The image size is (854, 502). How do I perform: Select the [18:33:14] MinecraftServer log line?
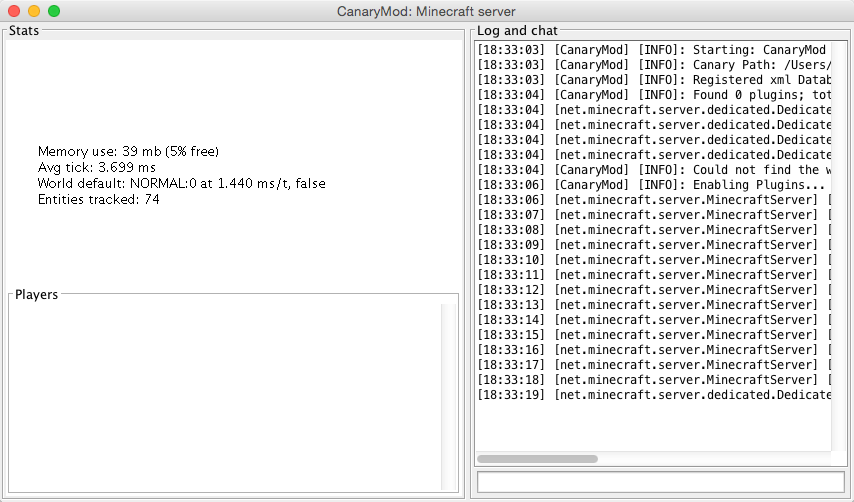654,320
